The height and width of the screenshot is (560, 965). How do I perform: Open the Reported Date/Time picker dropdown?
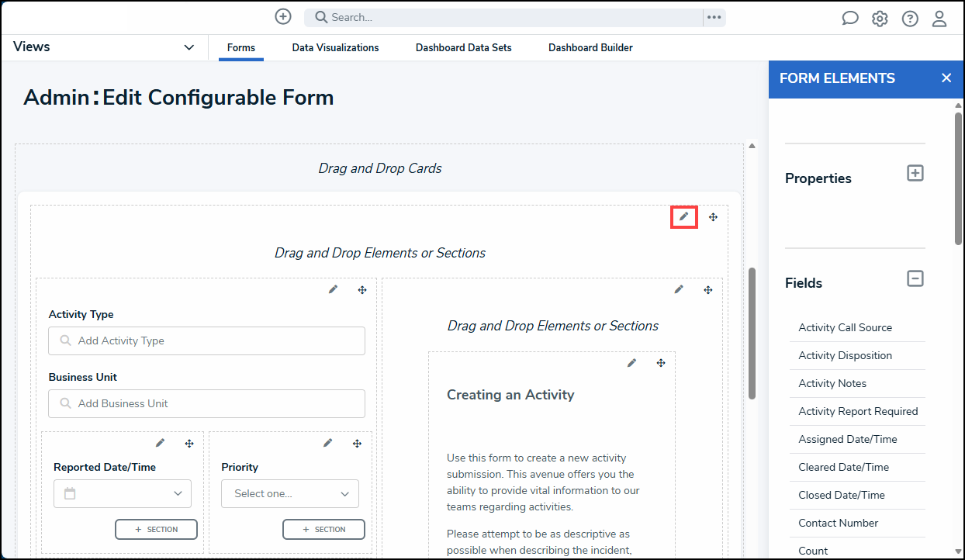[123, 494]
